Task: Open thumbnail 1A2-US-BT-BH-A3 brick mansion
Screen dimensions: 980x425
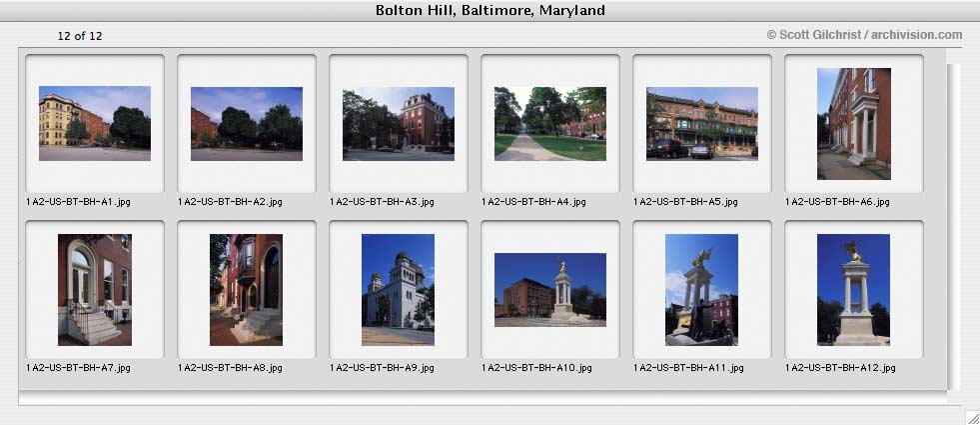Action: coord(399,123)
